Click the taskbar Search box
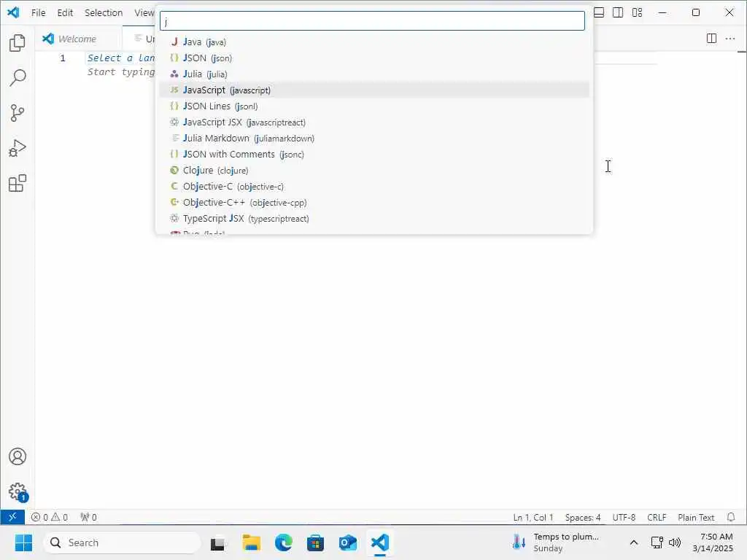Screen dimensions: 747x560 (x=122, y=542)
